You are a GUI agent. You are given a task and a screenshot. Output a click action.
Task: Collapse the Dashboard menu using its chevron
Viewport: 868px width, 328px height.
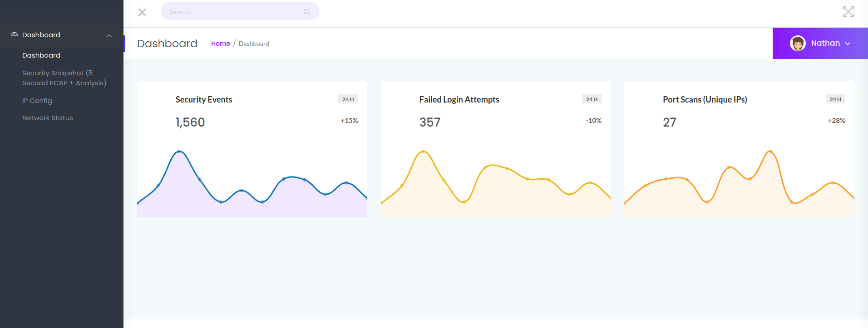[109, 35]
